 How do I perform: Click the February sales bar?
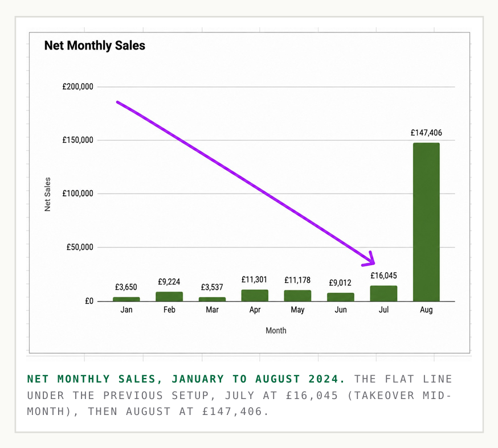pos(169,297)
